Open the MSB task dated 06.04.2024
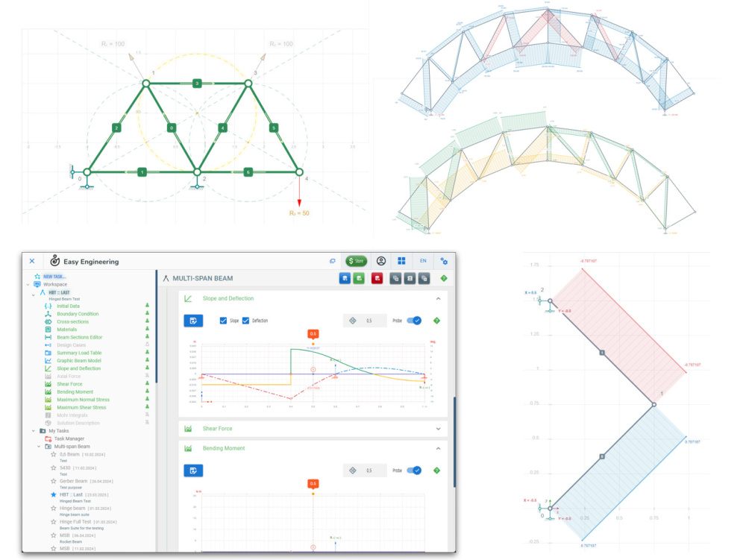746x560 pixels. (65, 535)
